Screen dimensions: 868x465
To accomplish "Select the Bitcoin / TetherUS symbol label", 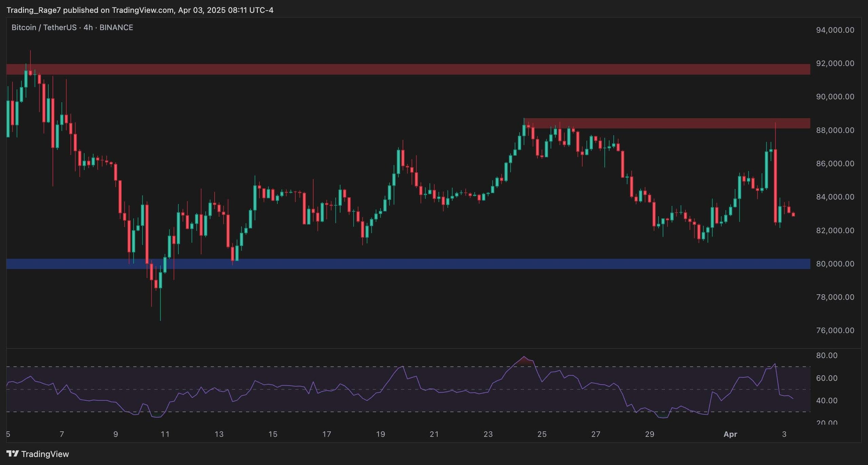I will pos(44,27).
